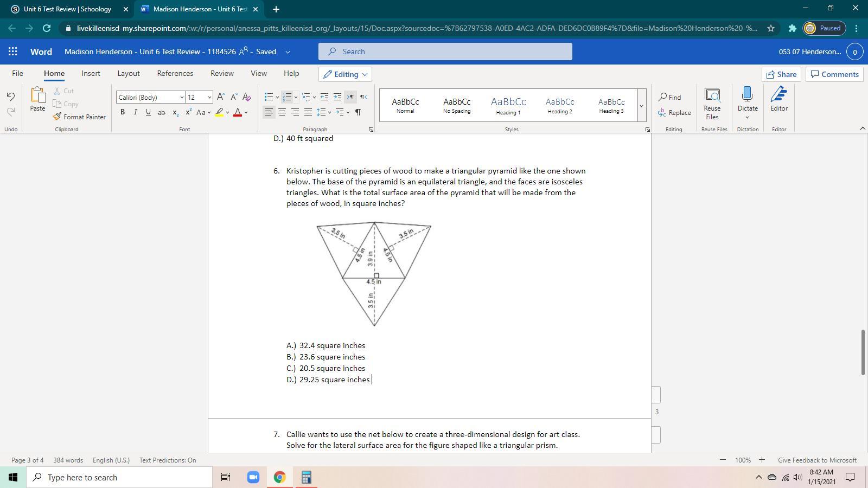
Task: Click the Windows taskbar search box
Action: [x=119, y=477]
